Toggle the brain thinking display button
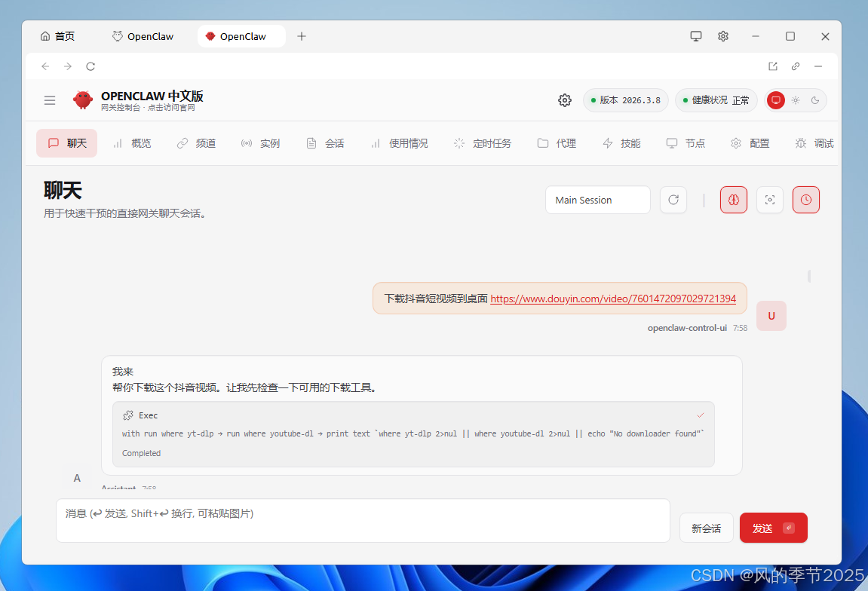 coord(734,200)
